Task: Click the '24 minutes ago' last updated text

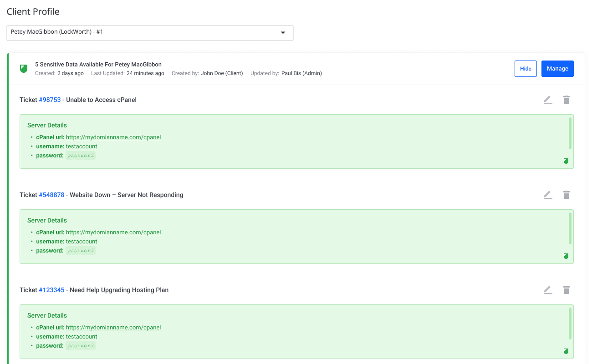Action: pyautogui.click(x=145, y=73)
